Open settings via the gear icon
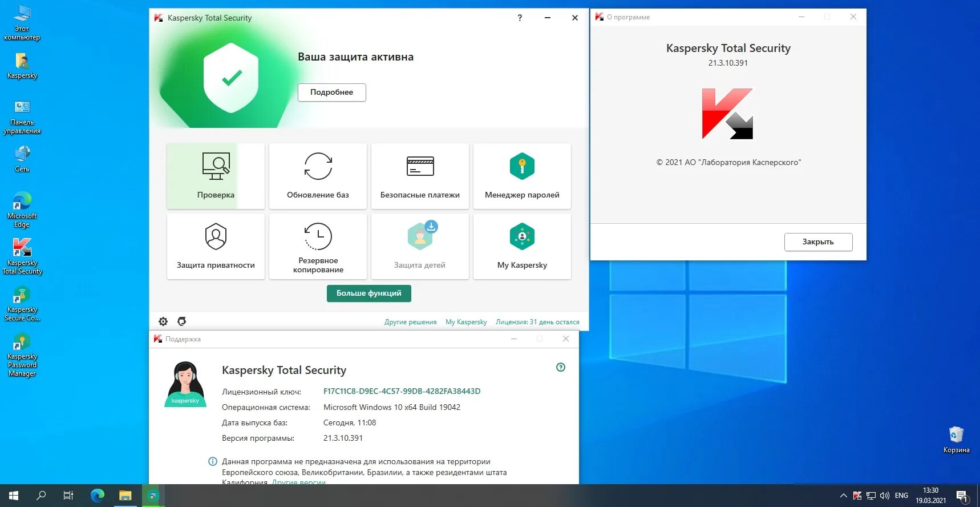 click(163, 321)
